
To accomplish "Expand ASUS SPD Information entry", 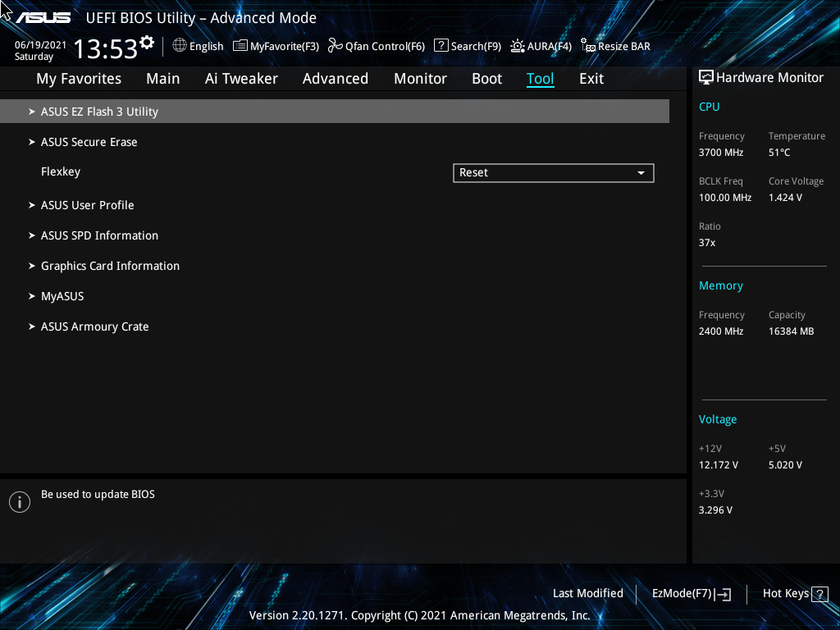I will pyautogui.click(x=99, y=235).
